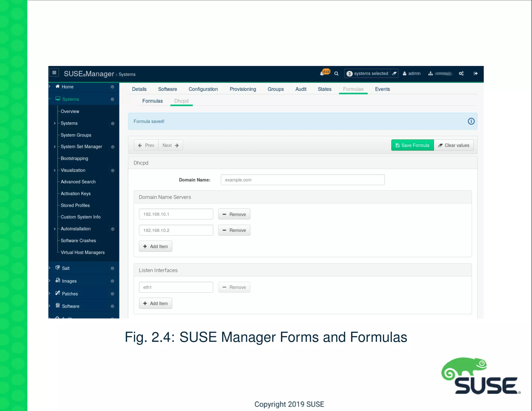
Task: Open Overview in sidebar
Action: 70,111
